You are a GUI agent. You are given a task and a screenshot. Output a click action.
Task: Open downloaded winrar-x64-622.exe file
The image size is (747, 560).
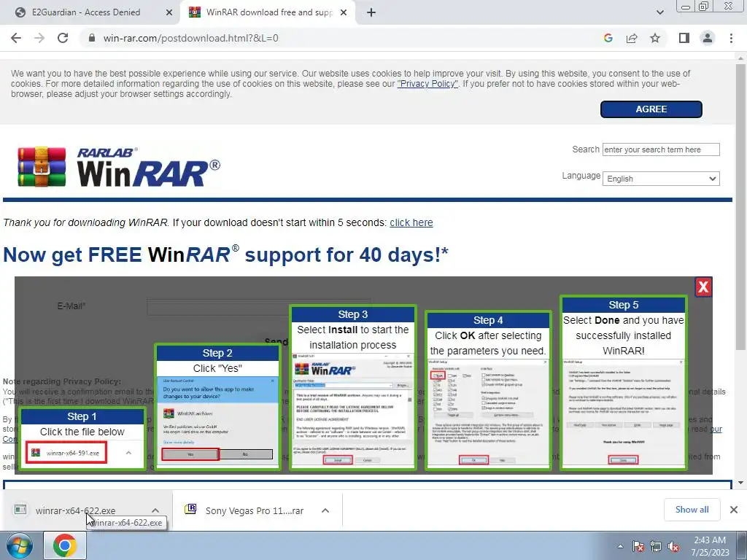click(x=75, y=510)
